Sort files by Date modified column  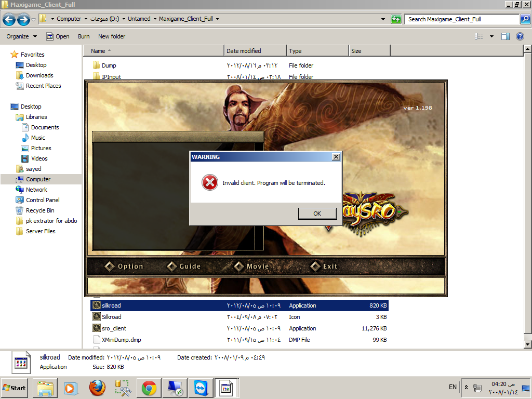255,51
